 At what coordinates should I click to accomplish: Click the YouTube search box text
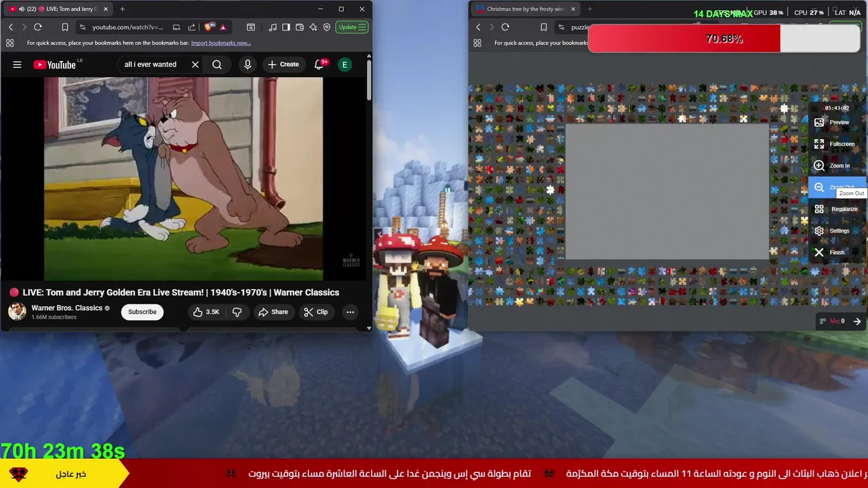pyautogui.click(x=151, y=64)
